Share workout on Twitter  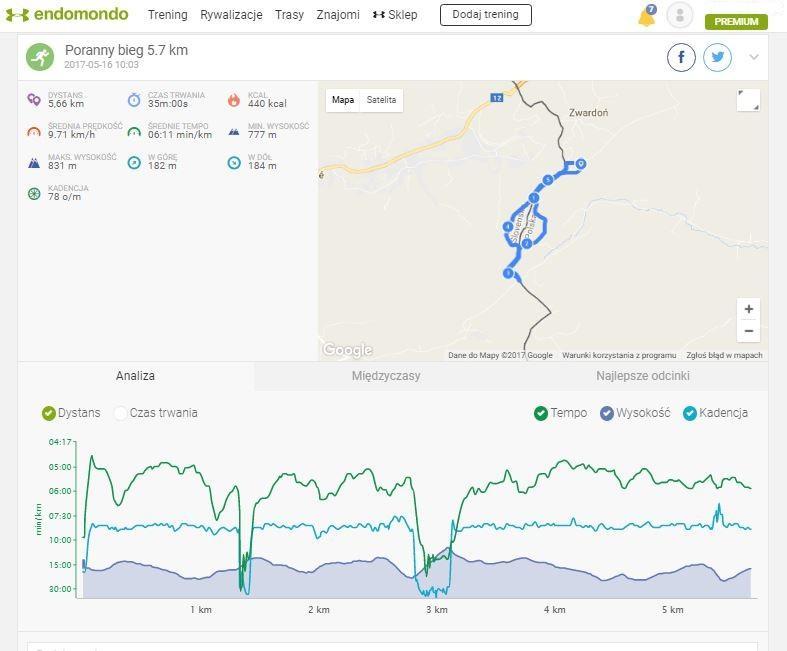click(717, 57)
